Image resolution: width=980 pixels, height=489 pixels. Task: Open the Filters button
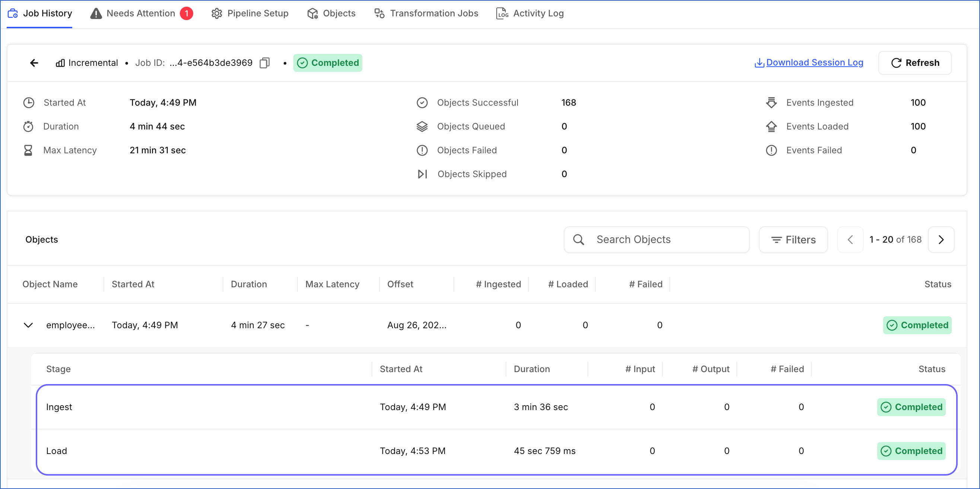793,240
